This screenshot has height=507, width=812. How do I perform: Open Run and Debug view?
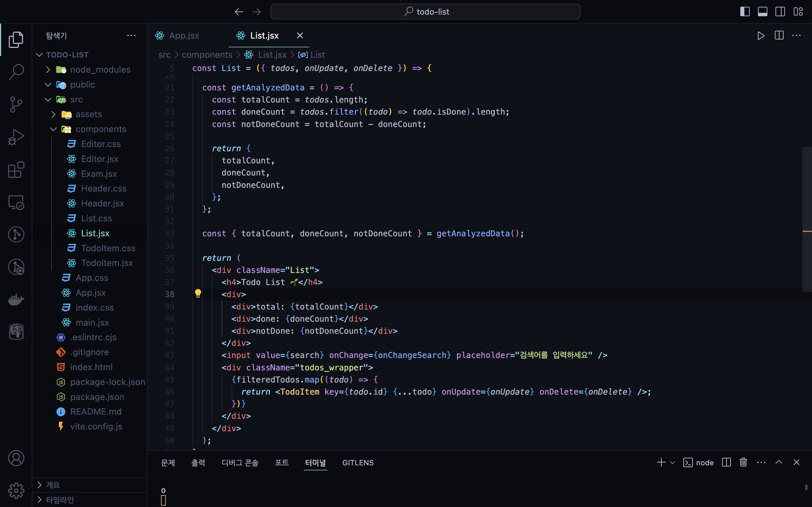tap(16, 137)
